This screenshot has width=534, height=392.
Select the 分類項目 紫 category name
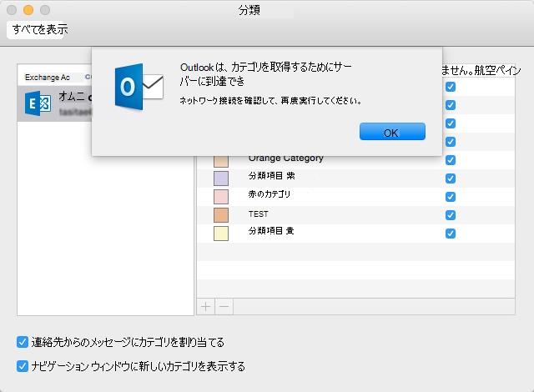pos(271,176)
